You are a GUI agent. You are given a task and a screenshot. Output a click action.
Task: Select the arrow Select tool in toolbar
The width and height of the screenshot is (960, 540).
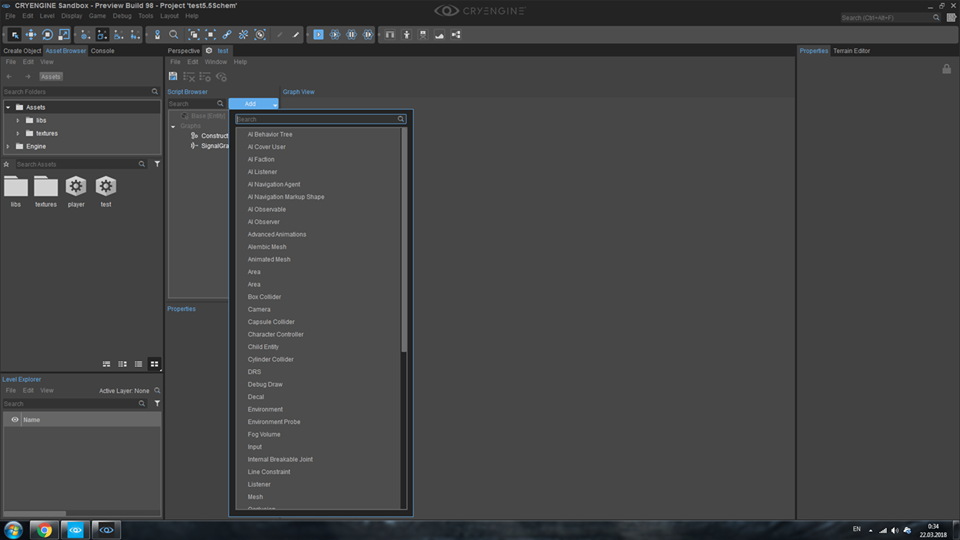tap(14, 35)
